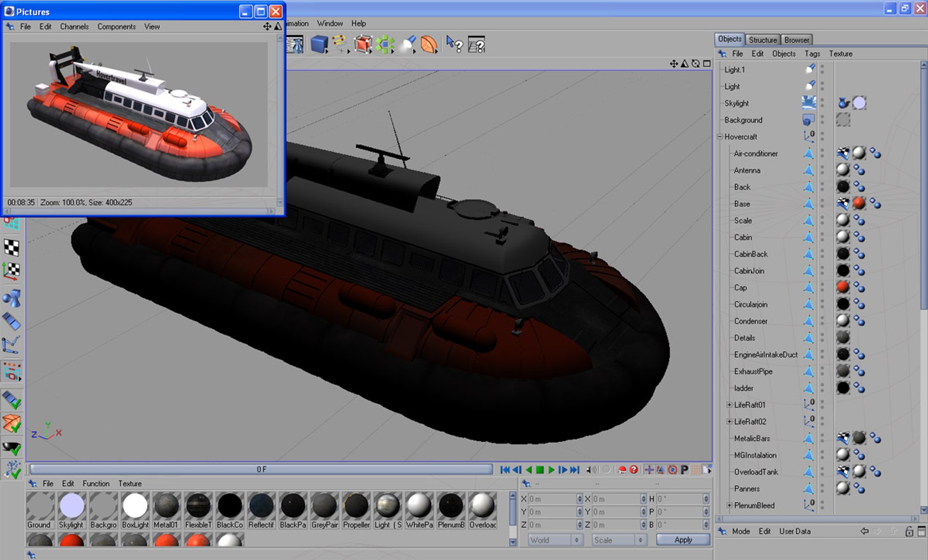Click the blue folded plane tool icon

point(12,321)
